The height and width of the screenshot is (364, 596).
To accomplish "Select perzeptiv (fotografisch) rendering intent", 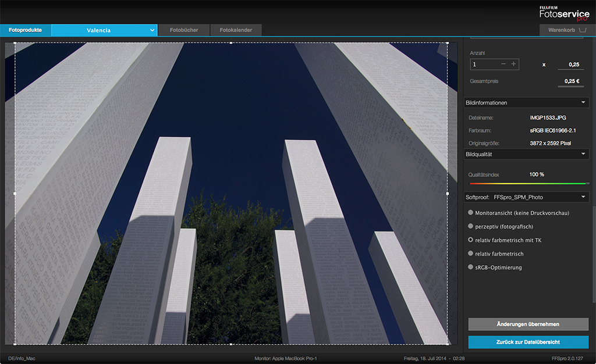I will (x=471, y=226).
